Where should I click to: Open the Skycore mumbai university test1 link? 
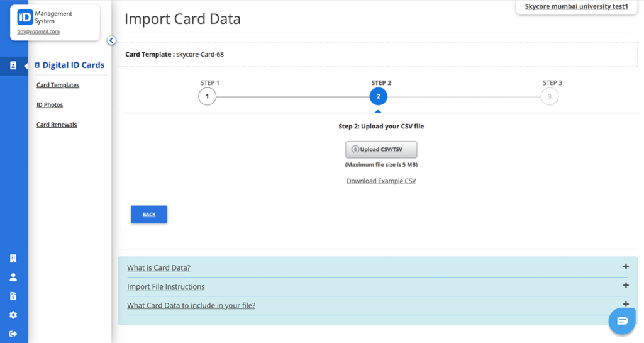pos(576,6)
